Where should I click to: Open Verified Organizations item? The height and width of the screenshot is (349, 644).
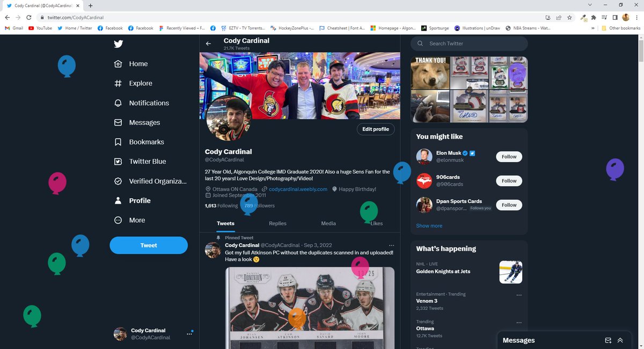tap(150, 181)
